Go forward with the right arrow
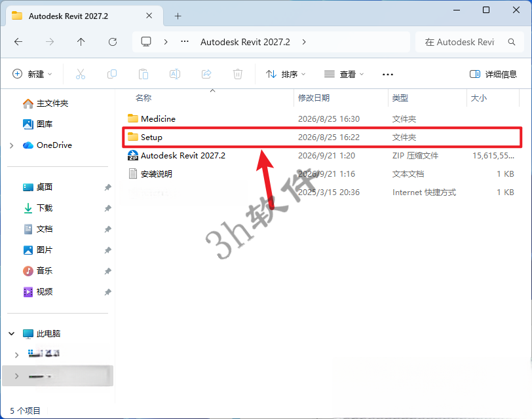 (50, 42)
